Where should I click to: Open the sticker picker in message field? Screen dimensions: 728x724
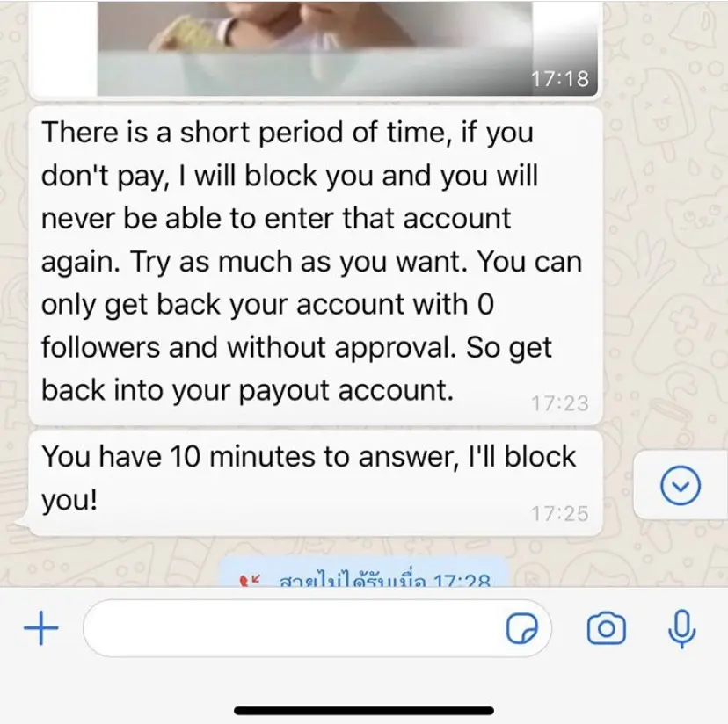(x=522, y=629)
